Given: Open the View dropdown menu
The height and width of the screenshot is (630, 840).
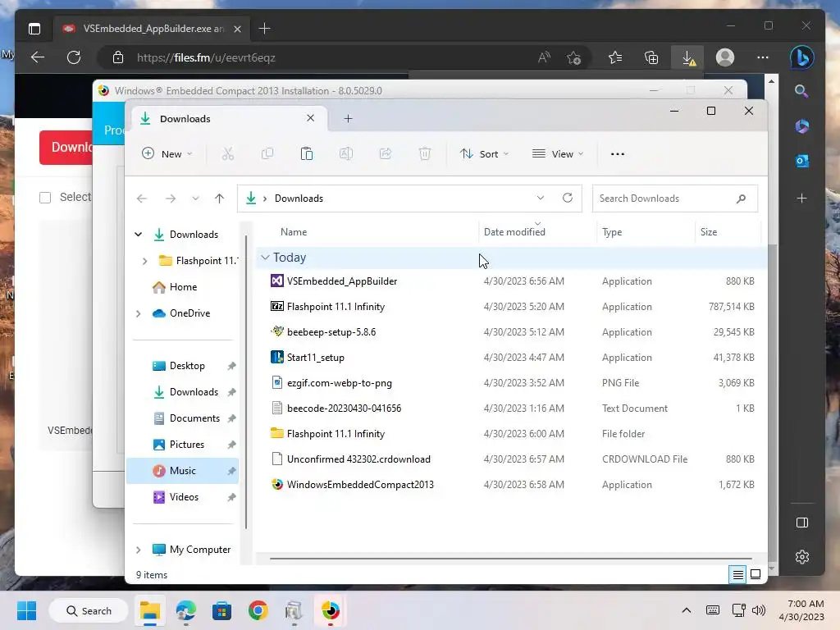Looking at the screenshot, I should point(558,154).
